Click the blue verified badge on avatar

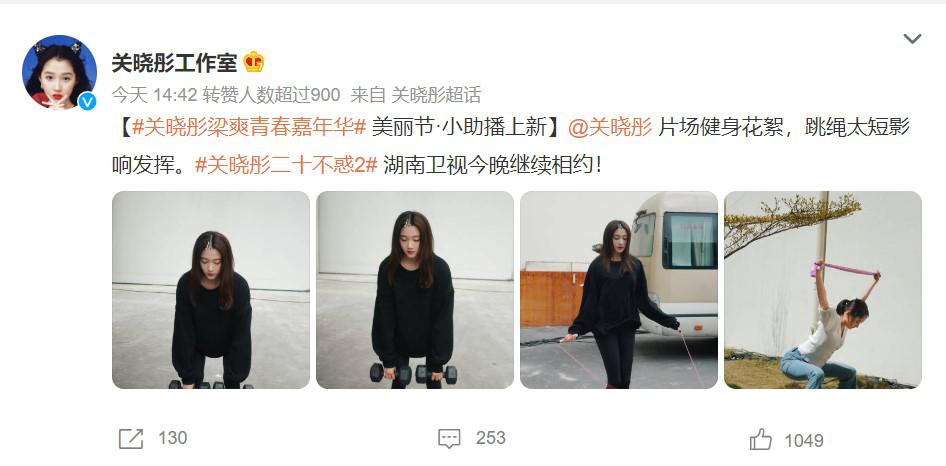pyautogui.click(x=87, y=101)
